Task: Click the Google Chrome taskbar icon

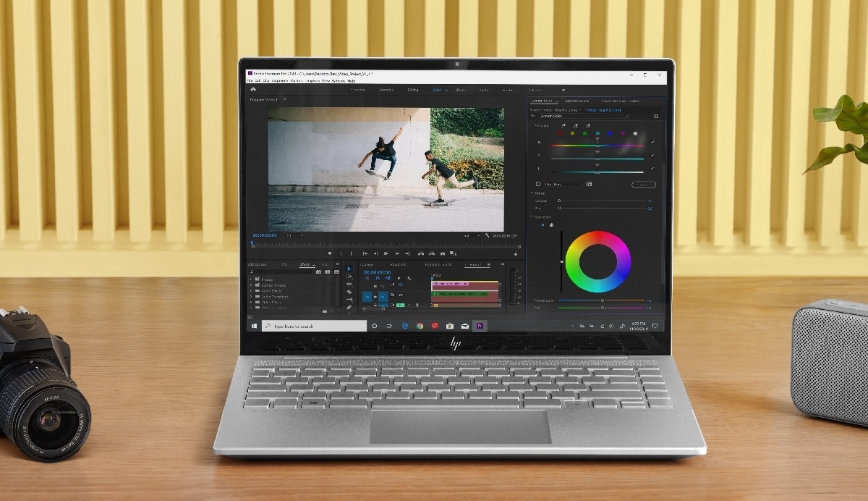Action: click(x=420, y=326)
